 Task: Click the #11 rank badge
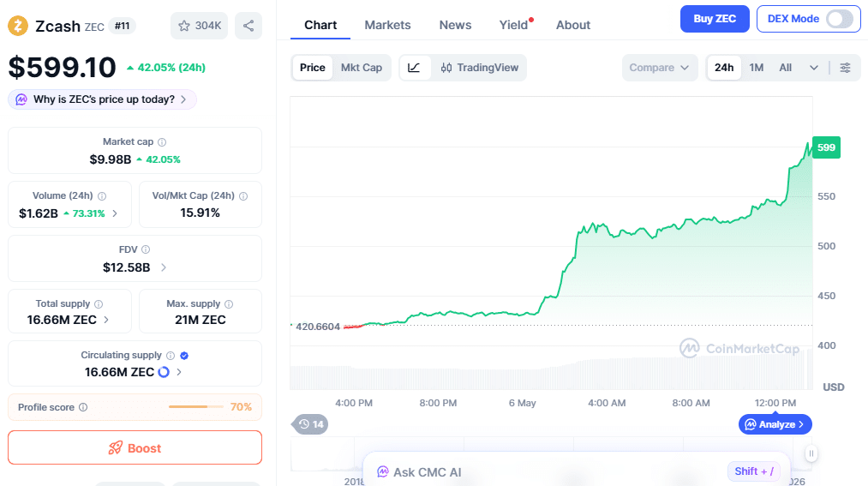click(123, 26)
